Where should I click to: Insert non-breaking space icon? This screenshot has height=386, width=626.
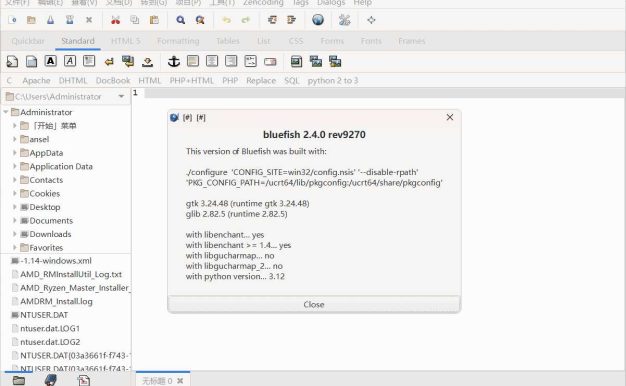pos(147,62)
